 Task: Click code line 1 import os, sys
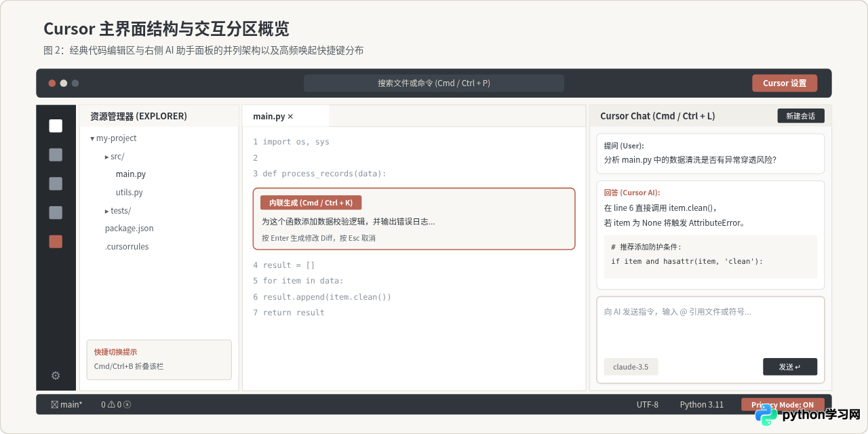tap(291, 142)
